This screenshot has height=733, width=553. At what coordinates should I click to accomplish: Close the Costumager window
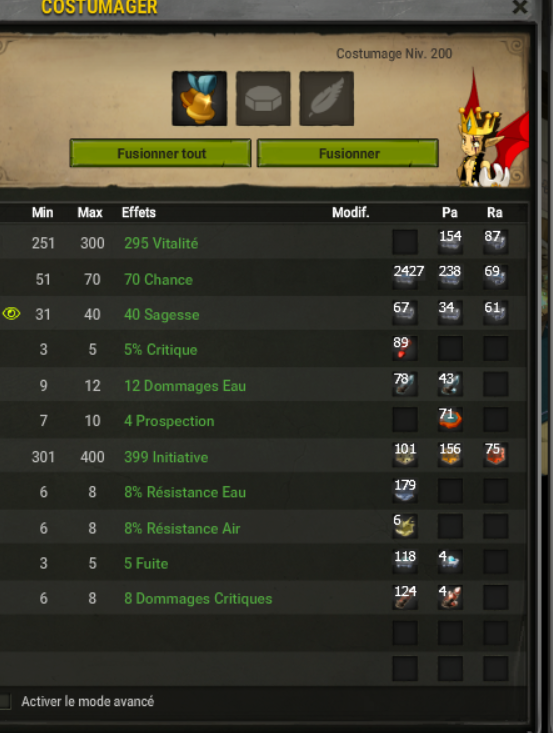pyautogui.click(x=519, y=7)
